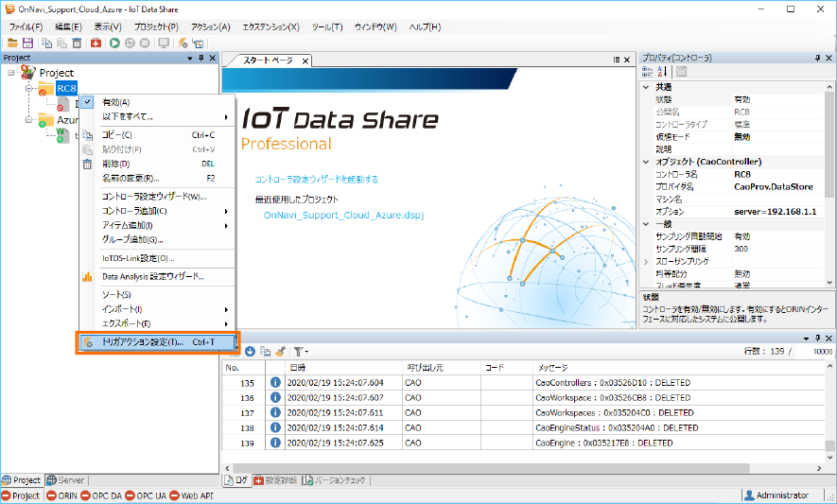Click the log filter funnel icon
837x504 pixels.
(298, 351)
